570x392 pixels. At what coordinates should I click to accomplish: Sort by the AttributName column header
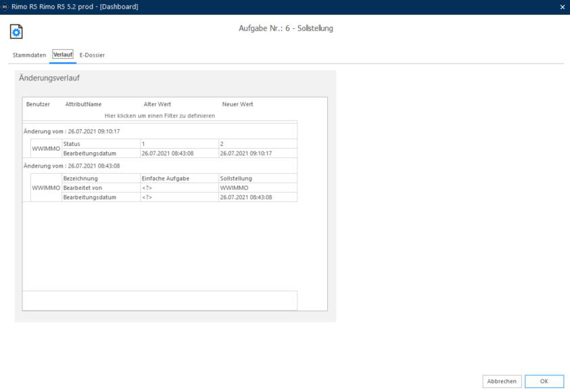[83, 104]
